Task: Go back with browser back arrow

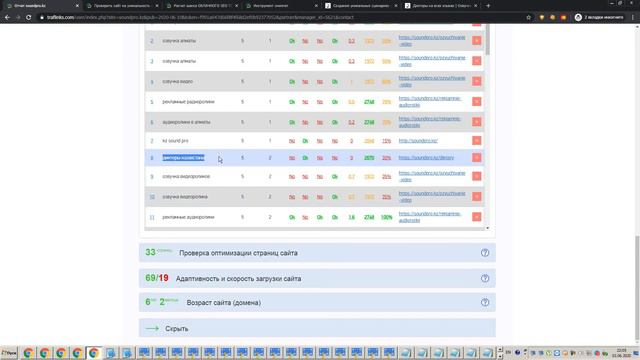Action: (x=7, y=17)
